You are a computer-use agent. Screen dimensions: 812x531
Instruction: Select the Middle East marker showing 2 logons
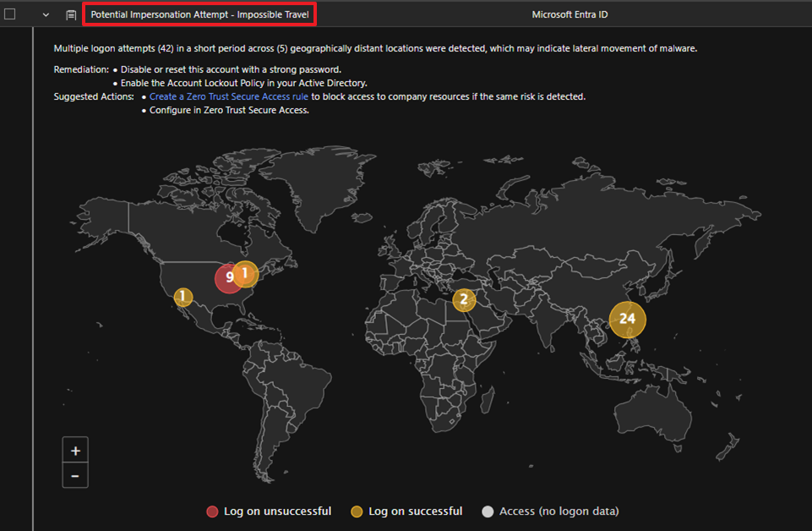coord(463,299)
